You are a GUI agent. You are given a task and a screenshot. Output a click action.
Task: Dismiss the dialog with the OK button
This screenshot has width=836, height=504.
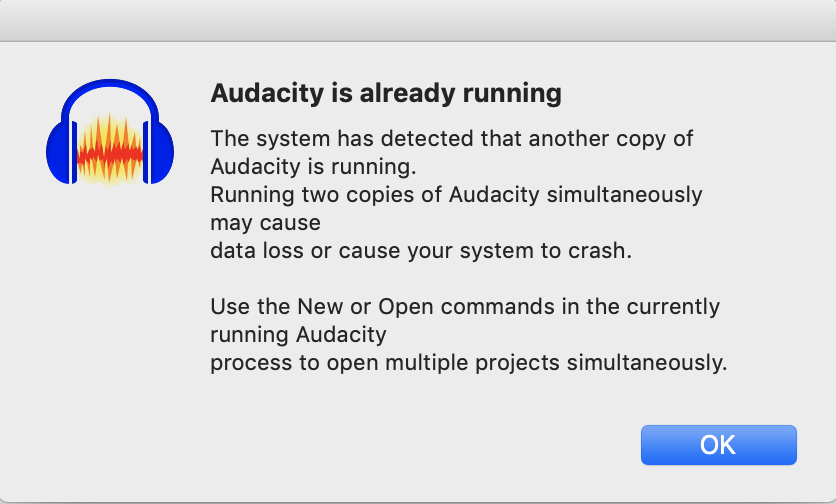719,445
